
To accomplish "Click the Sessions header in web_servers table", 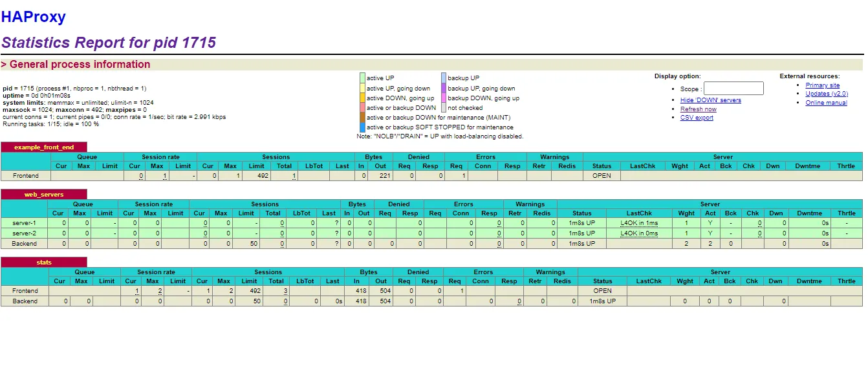I will [x=265, y=204].
